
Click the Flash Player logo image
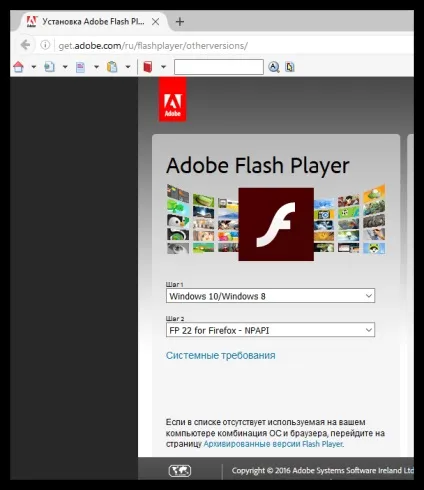tap(276, 224)
